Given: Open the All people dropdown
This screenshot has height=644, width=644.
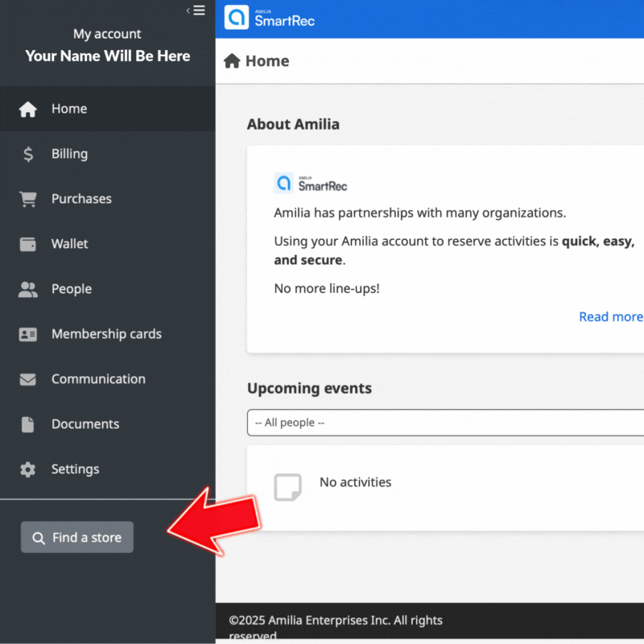Looking at the screenshot, I should coord(445,423).
